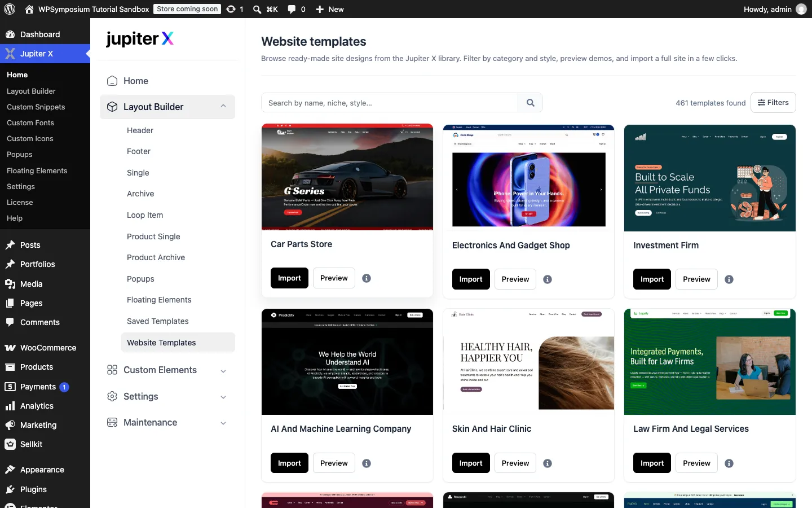Click the Home icon in Jupiter X panel

112,81
